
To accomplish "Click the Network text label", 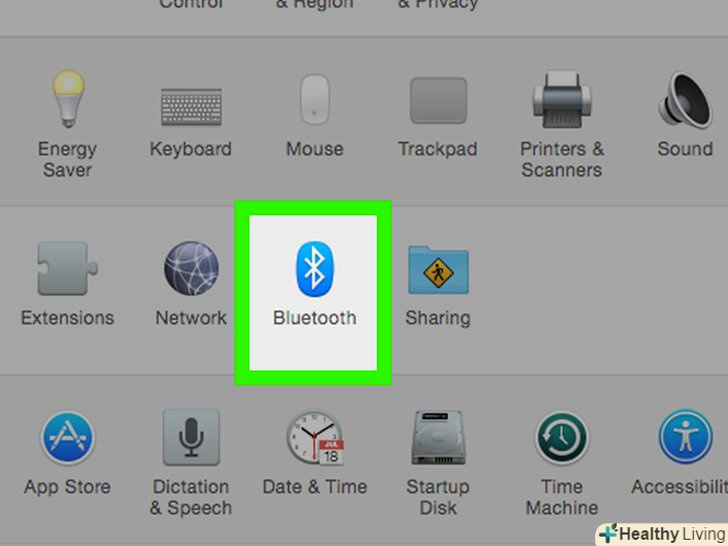I will coord(191,318).
